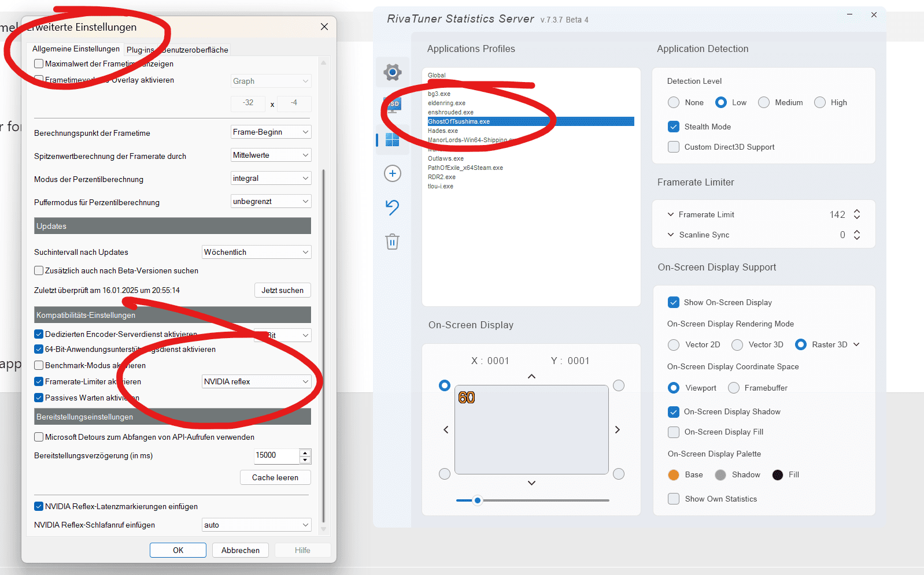This screenshot has width=924, height=575.
Task: Expand Scanline Sync chevron
Action: click(671, 235)
